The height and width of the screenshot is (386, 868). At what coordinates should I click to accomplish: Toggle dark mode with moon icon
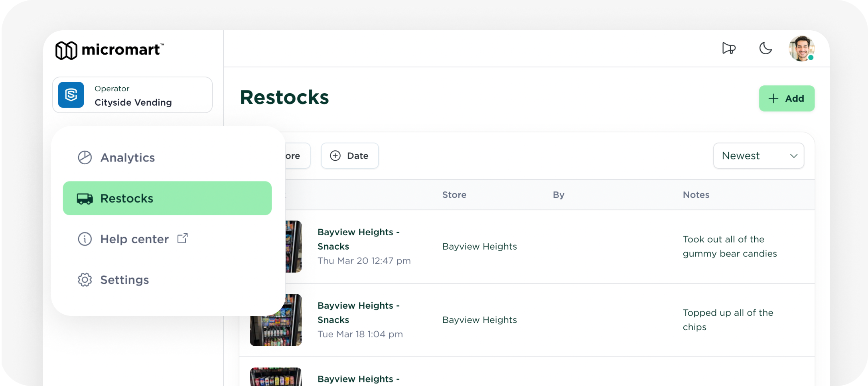click(765, 49)
